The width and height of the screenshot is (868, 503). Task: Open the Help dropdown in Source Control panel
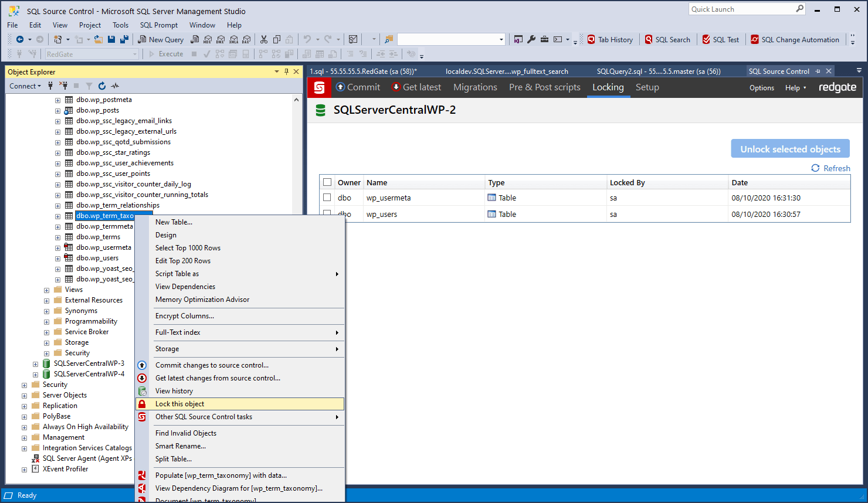pyautogui.click(x=796, y=87)
